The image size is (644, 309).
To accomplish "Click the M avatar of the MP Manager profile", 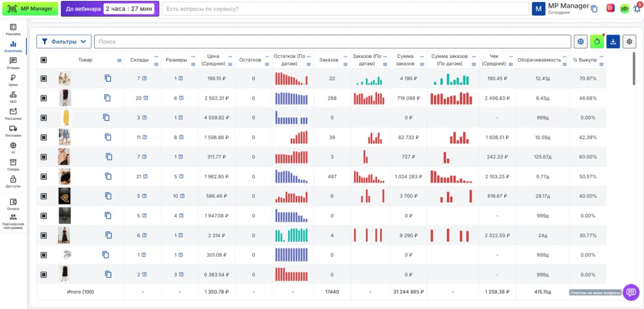I will tap(538, 9).
